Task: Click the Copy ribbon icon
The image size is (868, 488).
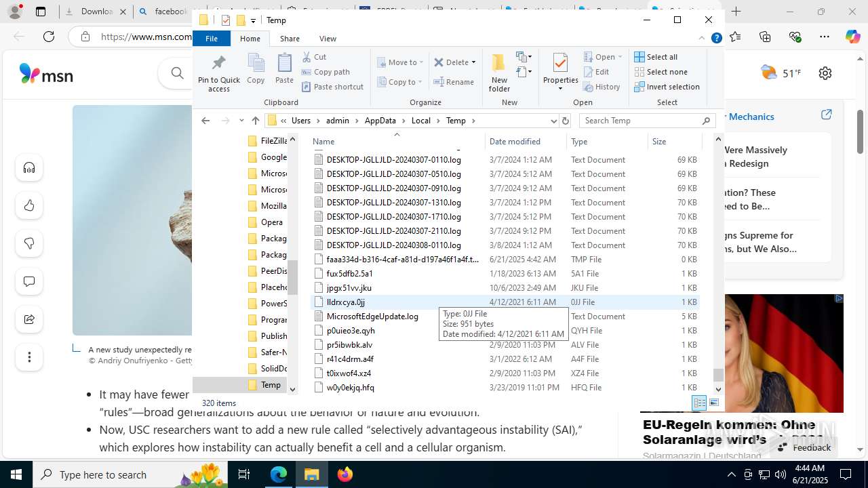Action: 256,68
